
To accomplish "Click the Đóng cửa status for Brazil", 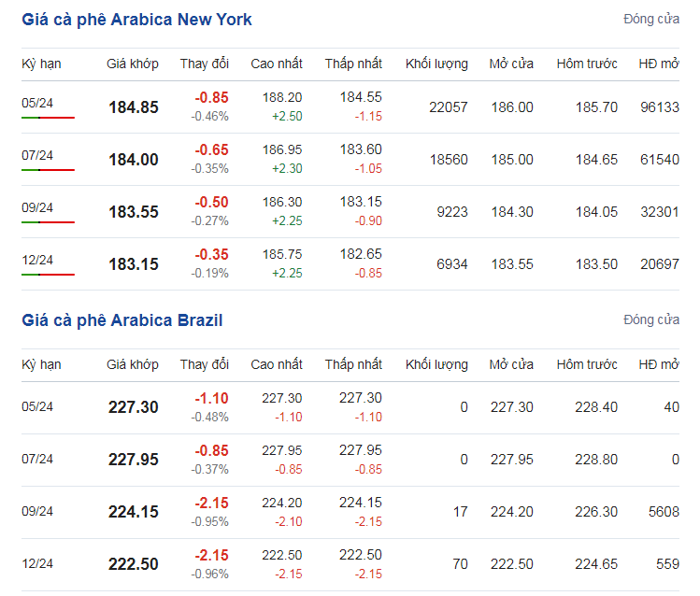I will 651,319.
